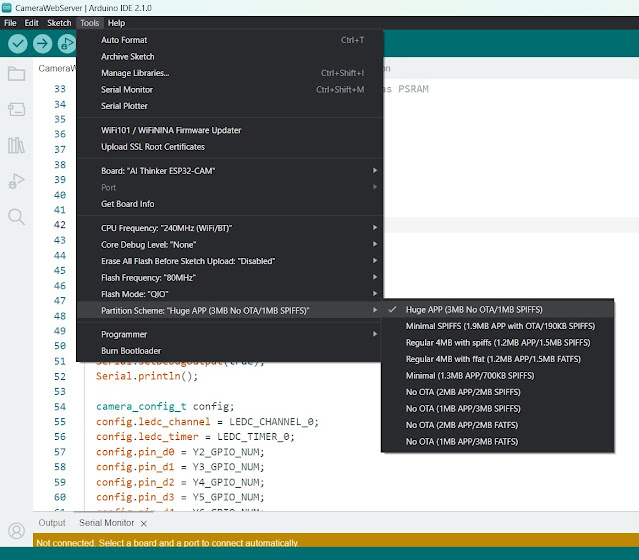Expand Flash Mode QIO submenu
Screen dimensions: 639x560
[x=230, y=294]
